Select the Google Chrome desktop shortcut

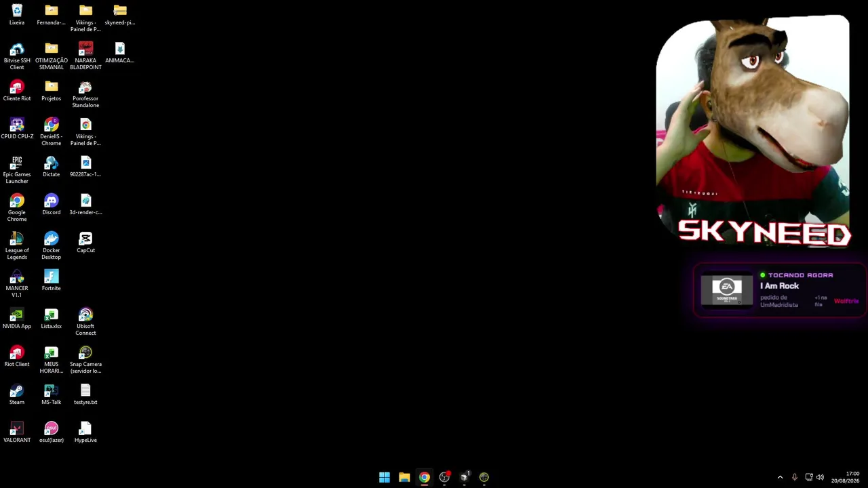tap(17, 208)
